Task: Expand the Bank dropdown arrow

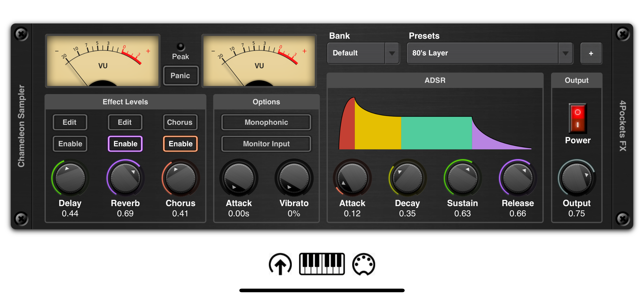Action: 392,53
